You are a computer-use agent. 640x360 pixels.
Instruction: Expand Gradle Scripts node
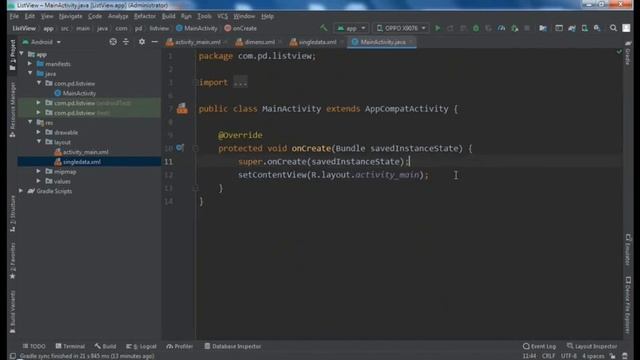(21, 191)
